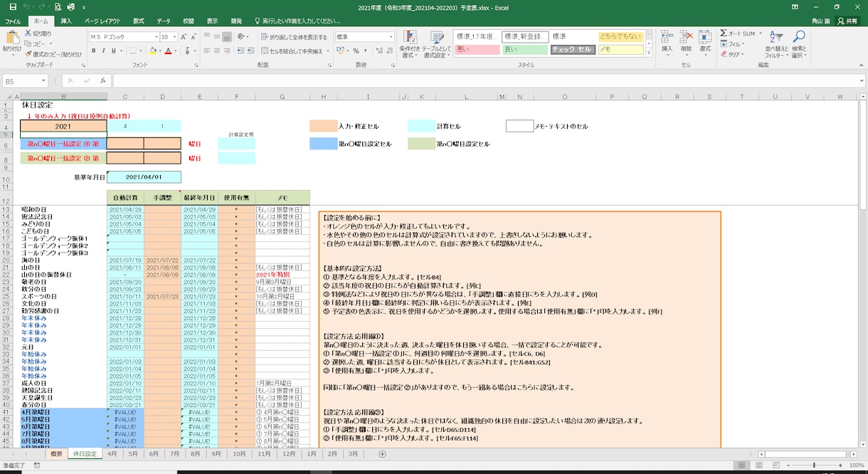Click the Undo arrow icon

pos(28,6)
